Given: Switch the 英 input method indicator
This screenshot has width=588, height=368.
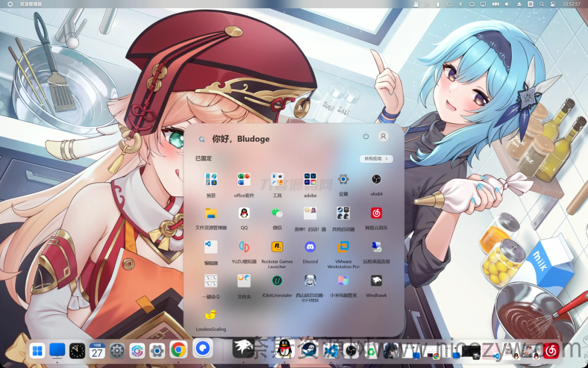Looking at the screenshot, I should [530, 4].
